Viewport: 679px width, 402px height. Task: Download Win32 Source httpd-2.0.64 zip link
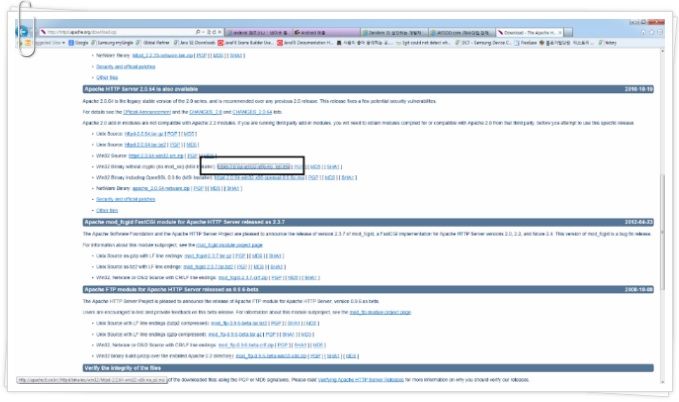point(156,156)
